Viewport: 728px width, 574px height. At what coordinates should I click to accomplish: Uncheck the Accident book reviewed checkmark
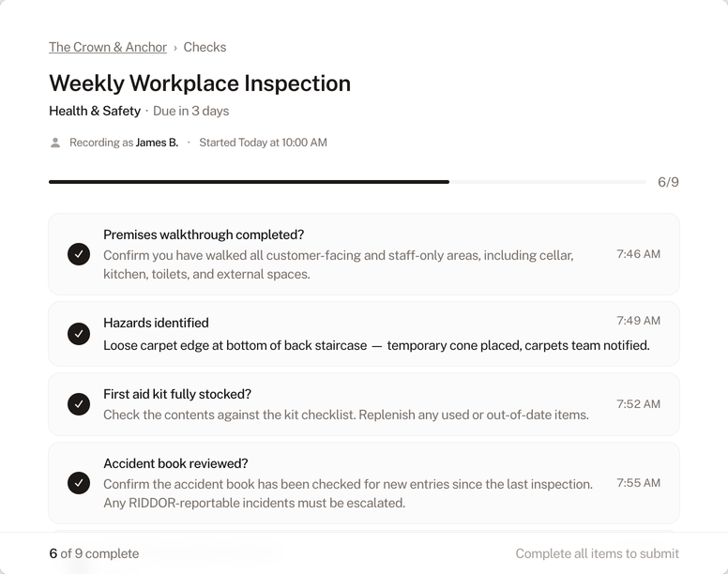79,483
